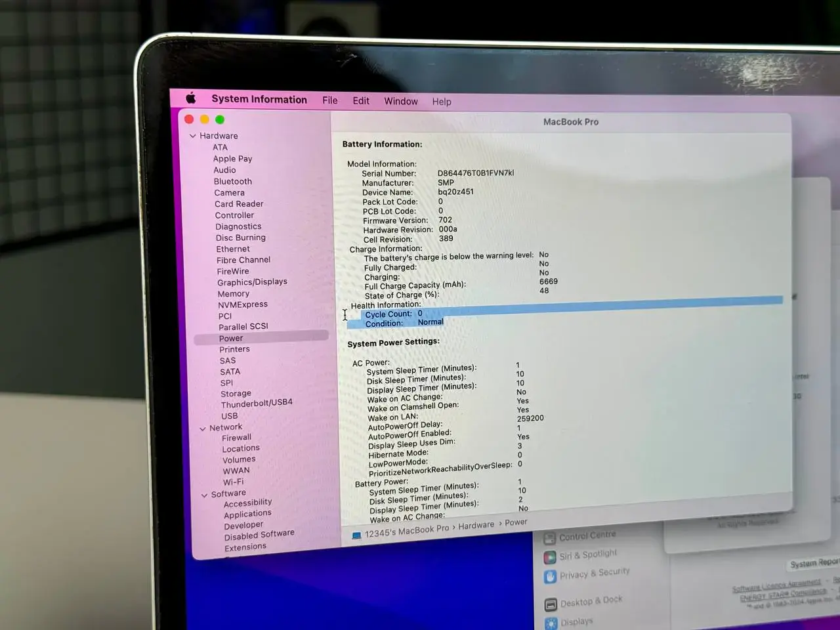Image resolution: width=840 pixels, height=630 pixels.
Task: Open the System Information menu
Action: (259, 99)
